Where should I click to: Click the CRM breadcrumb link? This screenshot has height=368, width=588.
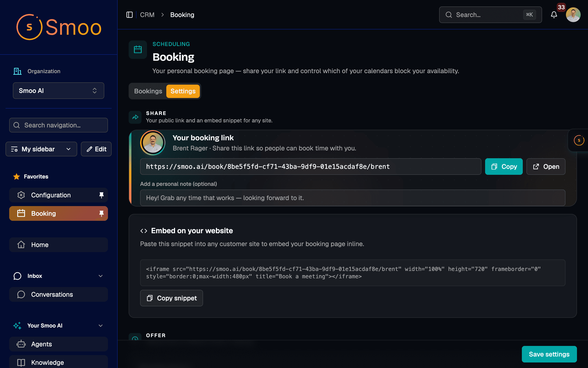point(147,15)
